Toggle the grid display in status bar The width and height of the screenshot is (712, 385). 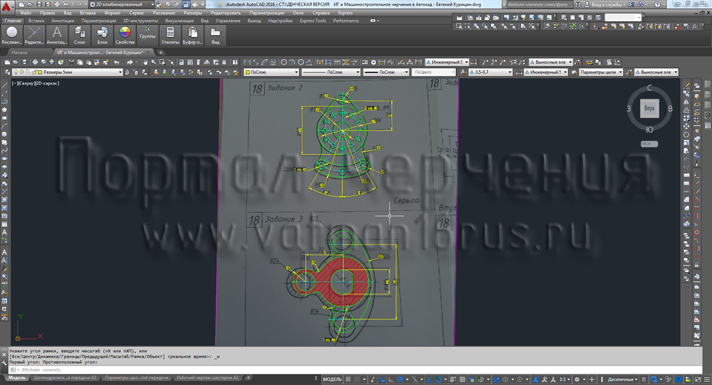[x=349, y=379]
